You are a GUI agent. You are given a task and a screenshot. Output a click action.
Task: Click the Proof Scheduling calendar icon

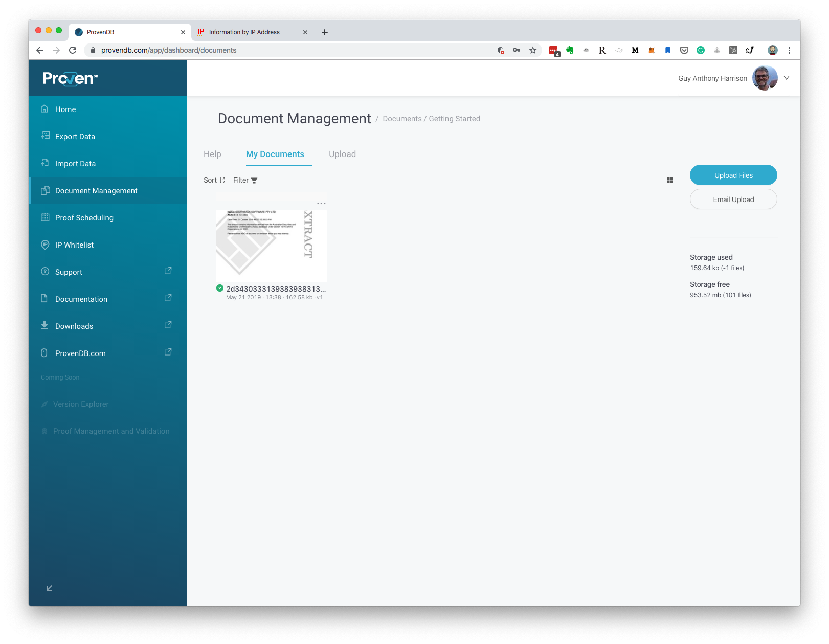pyautogui.click(x=45, y=217)
